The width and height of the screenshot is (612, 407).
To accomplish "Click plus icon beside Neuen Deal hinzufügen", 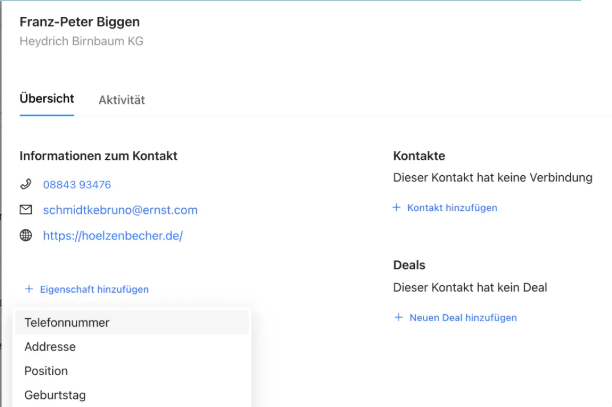I will click(398, 317).
